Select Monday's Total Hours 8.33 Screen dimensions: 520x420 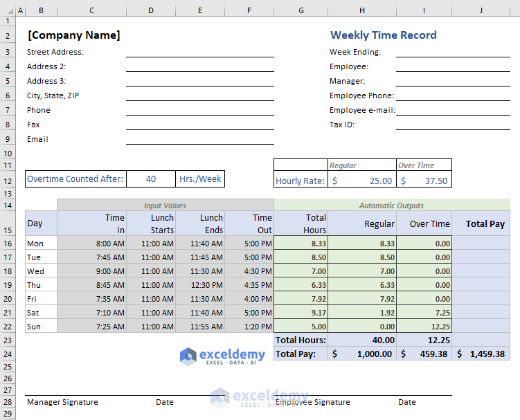pyautogui.click(x=301, y=244)
